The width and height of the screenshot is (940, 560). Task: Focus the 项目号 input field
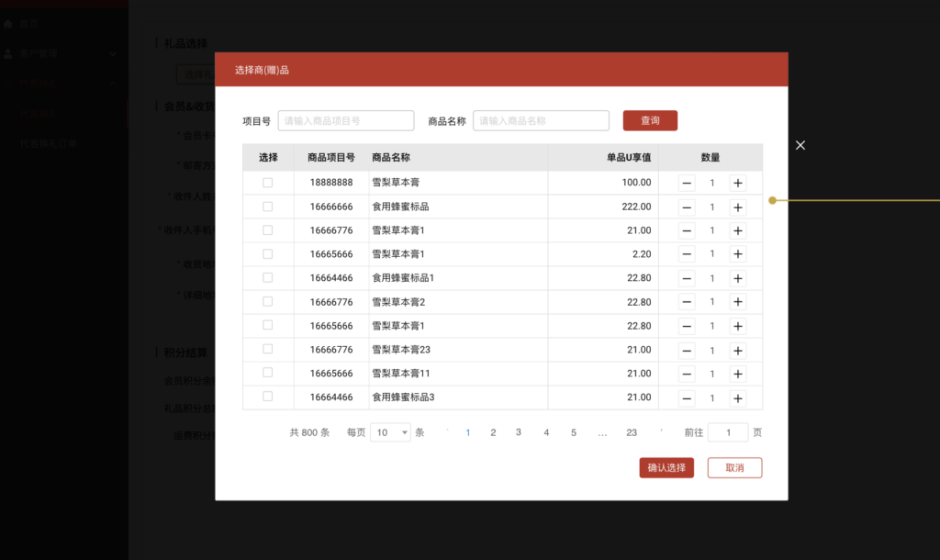pyautogui.click(x=346, y=120)
